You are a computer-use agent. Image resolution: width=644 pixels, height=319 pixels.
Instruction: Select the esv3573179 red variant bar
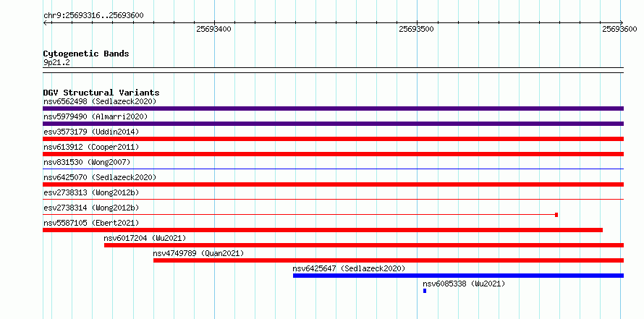[x=333, y=139]
